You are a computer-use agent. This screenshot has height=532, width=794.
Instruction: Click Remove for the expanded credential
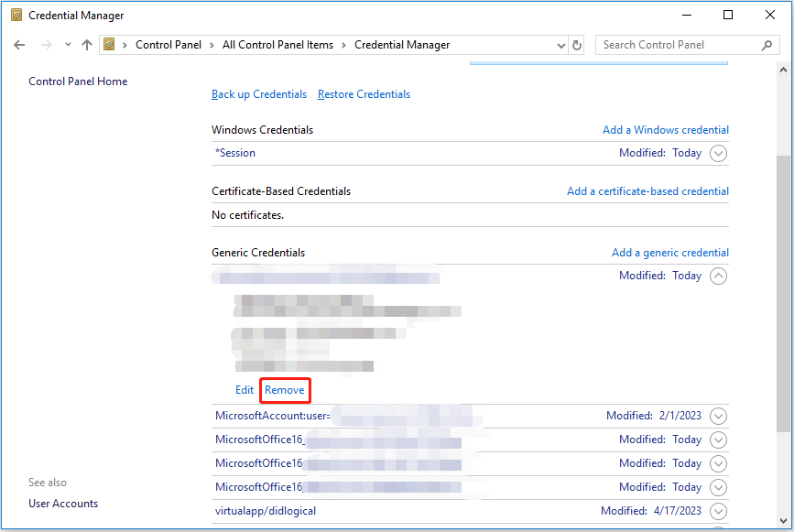pos(285,390)
